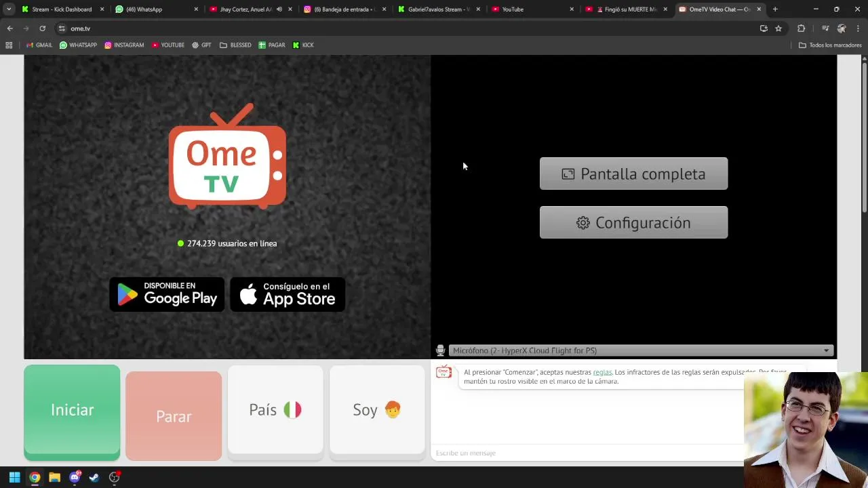
Task: Open the media control icon in toolbar
Action: pyautogui.click(x=825, y=28)
